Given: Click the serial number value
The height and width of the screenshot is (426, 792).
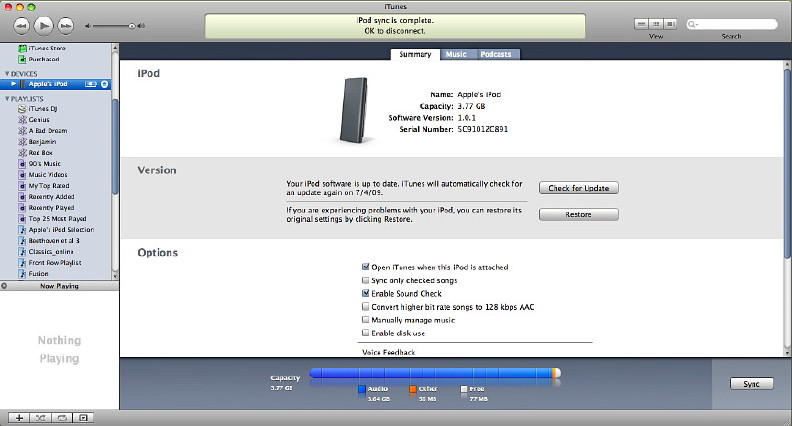Looking at the screenshot, I should click(482, 129).
